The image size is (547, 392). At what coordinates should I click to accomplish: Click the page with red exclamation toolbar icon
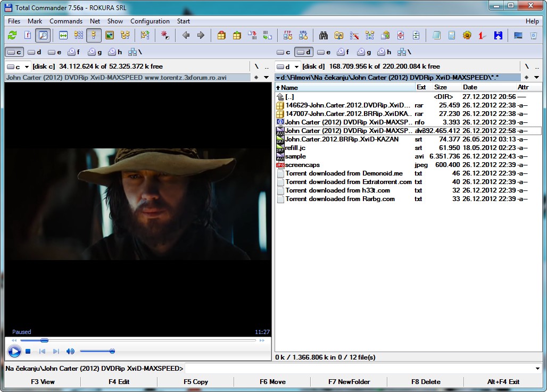pos(28,35)
